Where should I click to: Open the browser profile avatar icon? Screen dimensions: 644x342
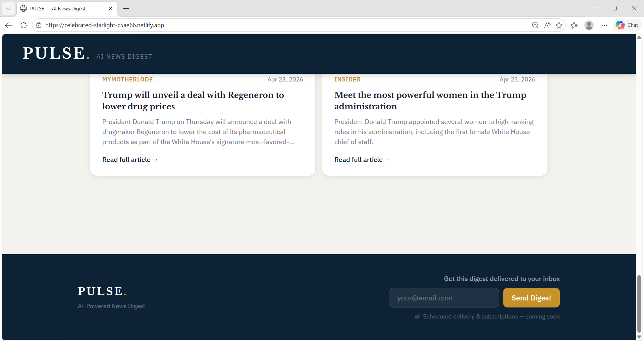coord(589,25)
